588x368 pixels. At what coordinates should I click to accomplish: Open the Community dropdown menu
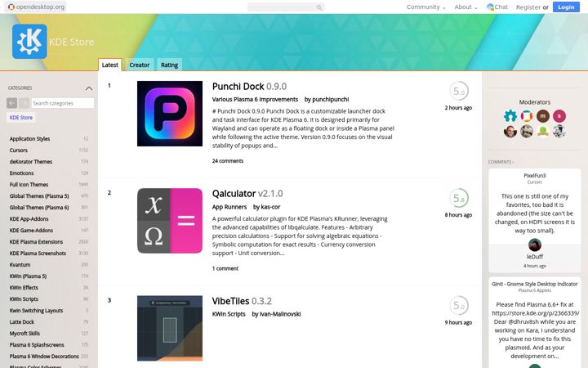pyautogui.click(x=426, y=7)
